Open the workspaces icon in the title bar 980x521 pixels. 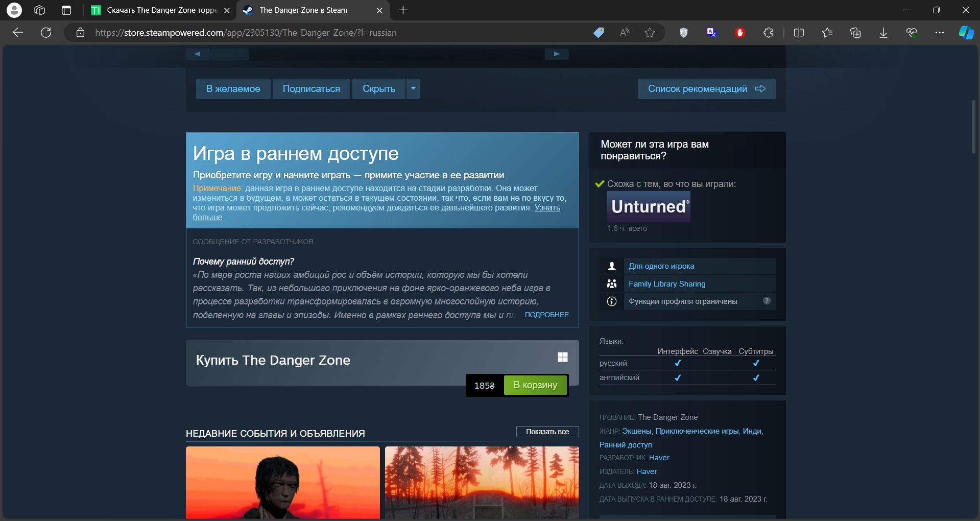(40, 10)
